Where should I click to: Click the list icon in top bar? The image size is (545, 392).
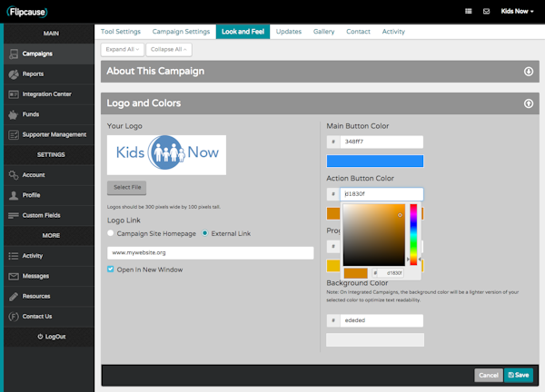[x=468, y=11]
